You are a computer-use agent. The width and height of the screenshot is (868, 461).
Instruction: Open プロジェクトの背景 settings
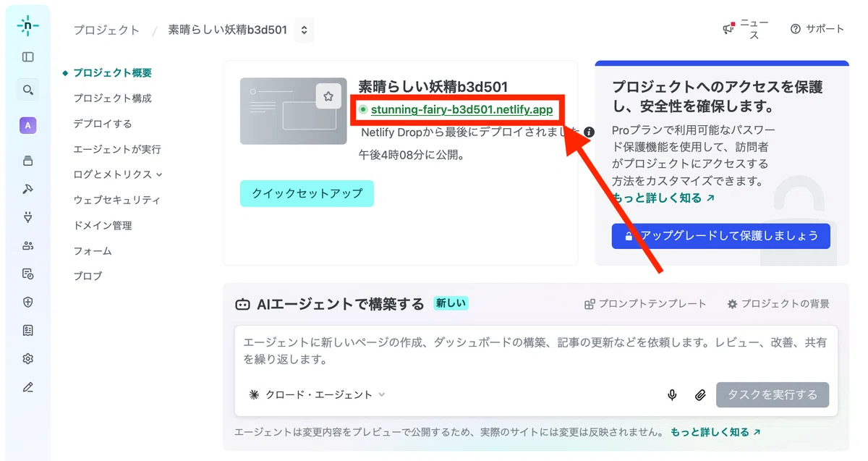coord(778,304)
